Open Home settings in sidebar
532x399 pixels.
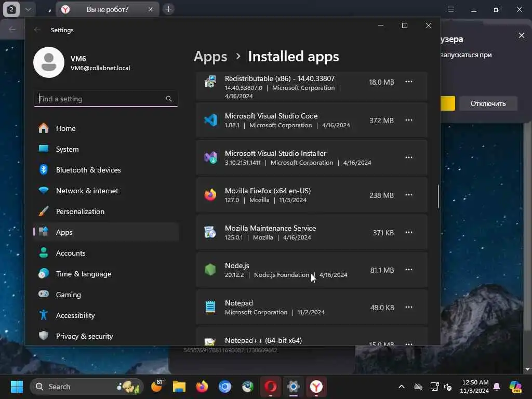[106, 128]
